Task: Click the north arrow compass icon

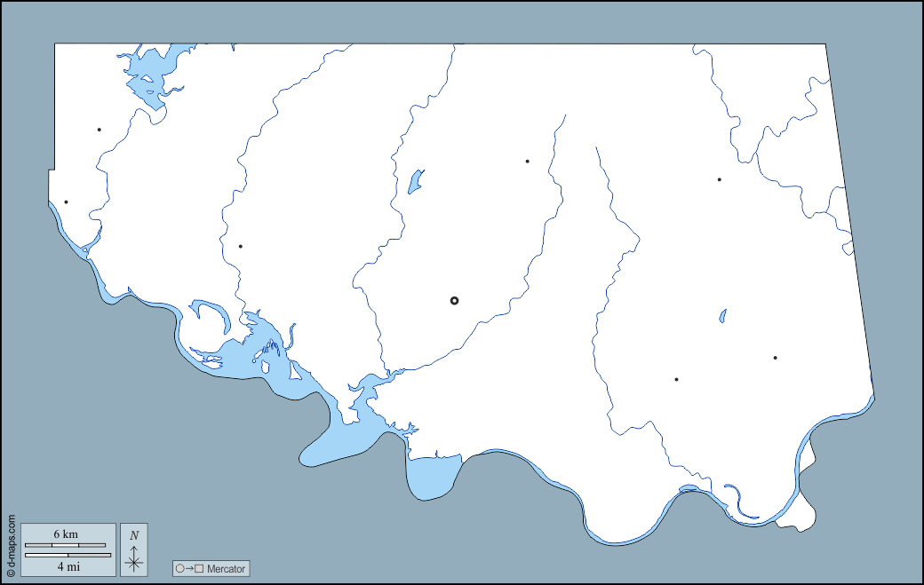Action: 134,549
